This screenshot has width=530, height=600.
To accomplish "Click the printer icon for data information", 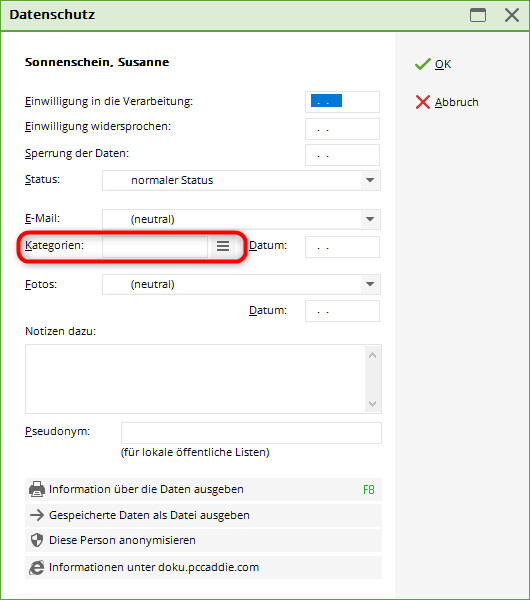I will (x=37, y=489).
